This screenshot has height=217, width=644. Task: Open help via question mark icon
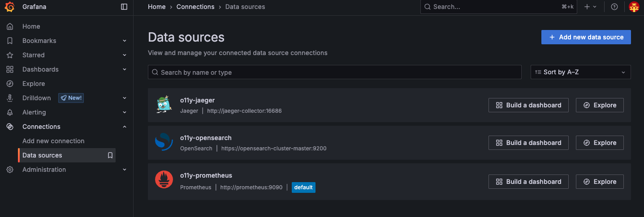(x=614, y=7)
